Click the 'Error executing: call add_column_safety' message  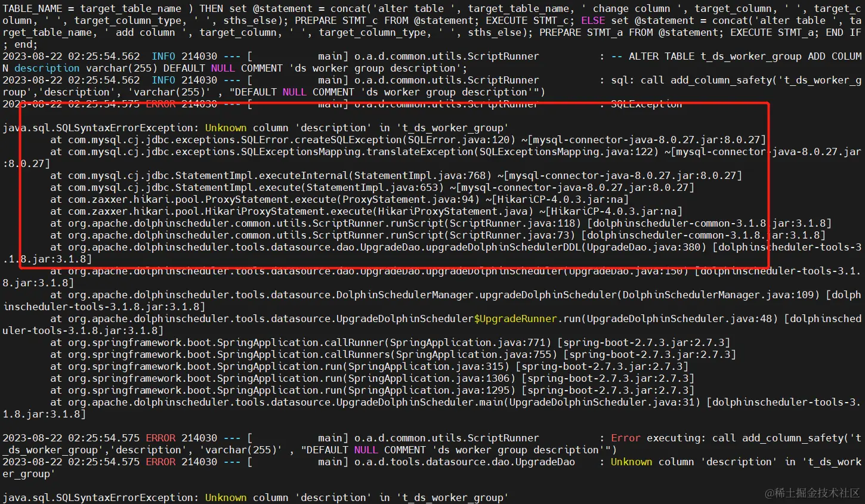click(736, 438)
